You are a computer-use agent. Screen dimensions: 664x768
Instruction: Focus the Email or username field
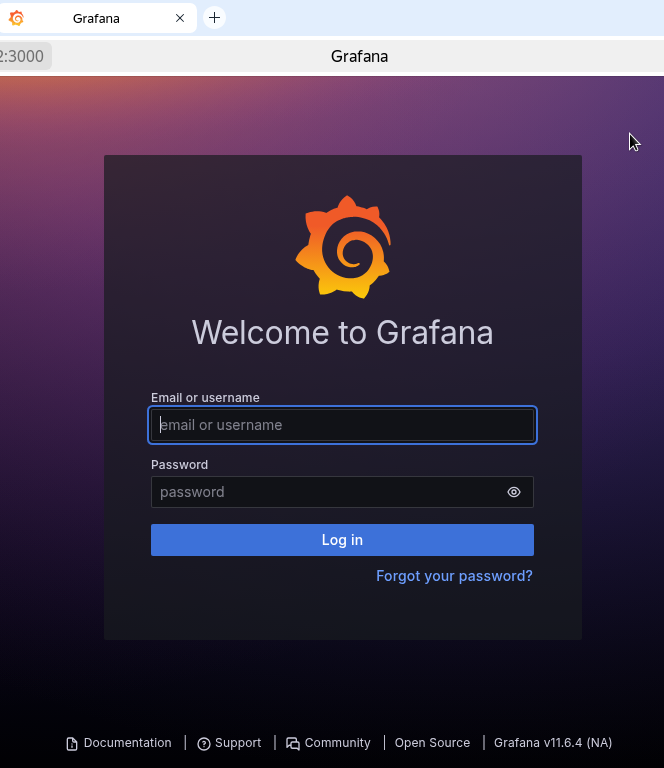[342, 425]
